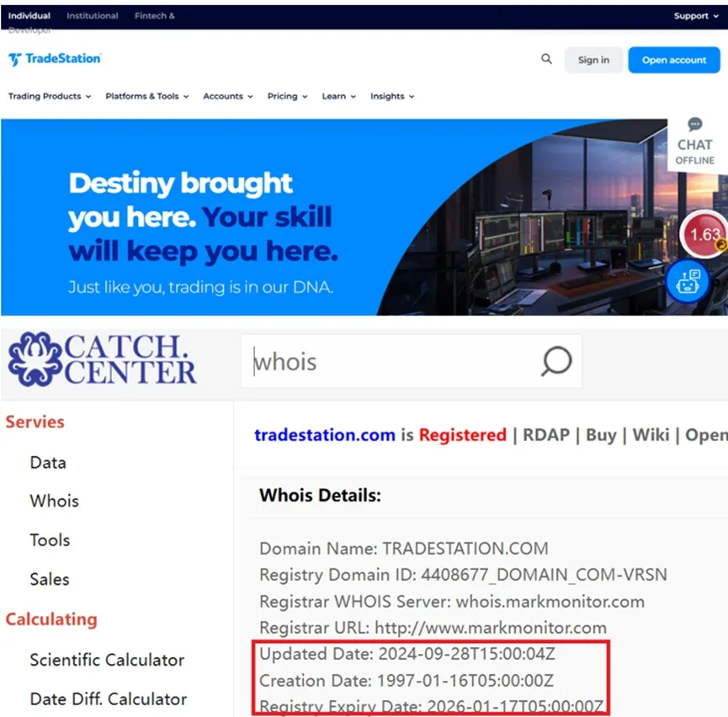Screen dimensions: 728x717
Task: Expand Platforms & Tools menu
Action: (x=146, y=96)
